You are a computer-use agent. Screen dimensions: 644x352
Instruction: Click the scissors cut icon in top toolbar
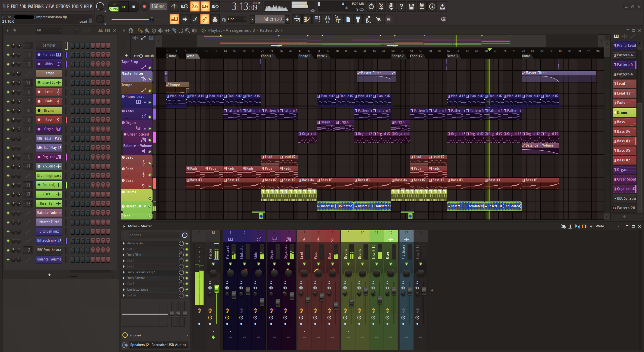pos(381,7)
